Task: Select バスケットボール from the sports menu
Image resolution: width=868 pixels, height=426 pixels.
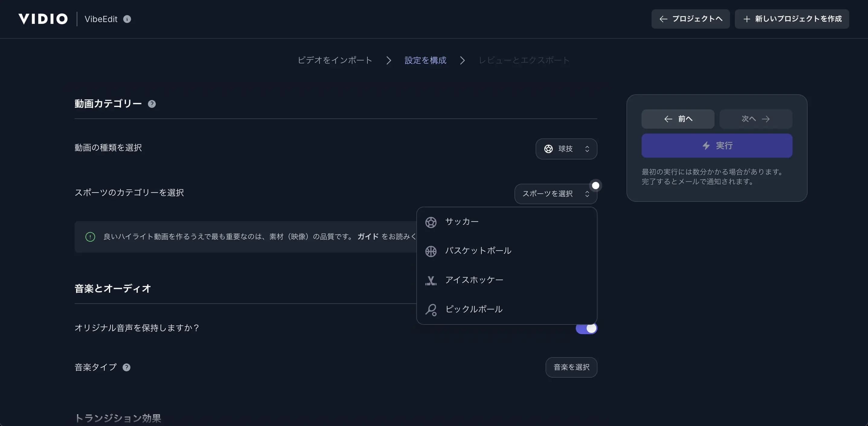Action: (478, 250)
